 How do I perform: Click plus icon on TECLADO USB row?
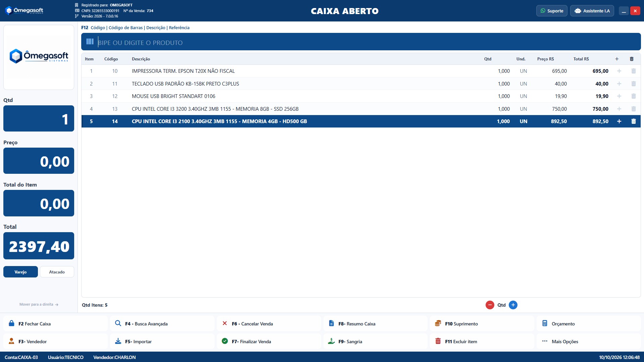[x=619, y=84]
